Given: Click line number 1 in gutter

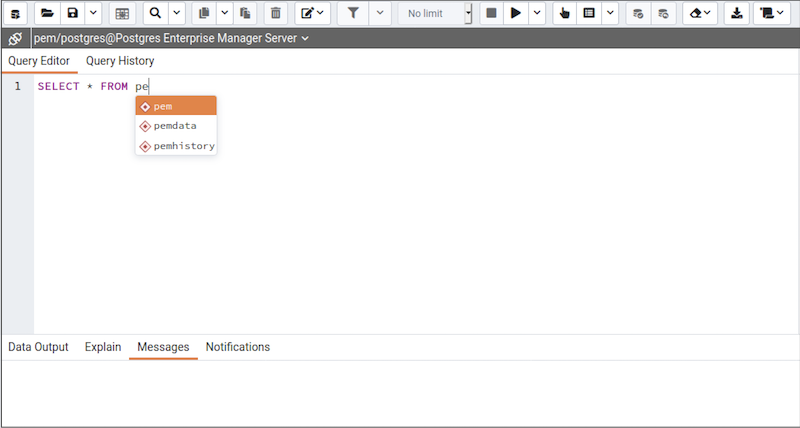Looking at the screenshot, I should pyautogui.click(x=18, y=86).
